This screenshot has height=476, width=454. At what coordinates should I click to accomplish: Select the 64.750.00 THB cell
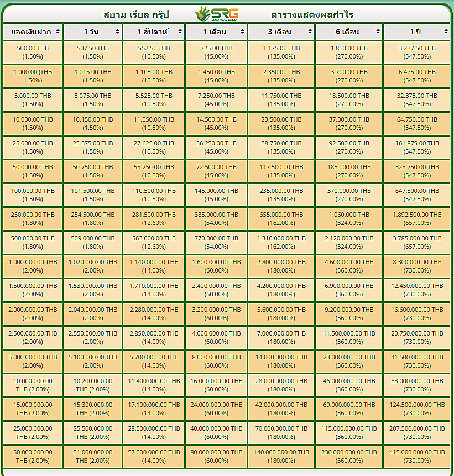pyautogui.click(x=417, y=124)
